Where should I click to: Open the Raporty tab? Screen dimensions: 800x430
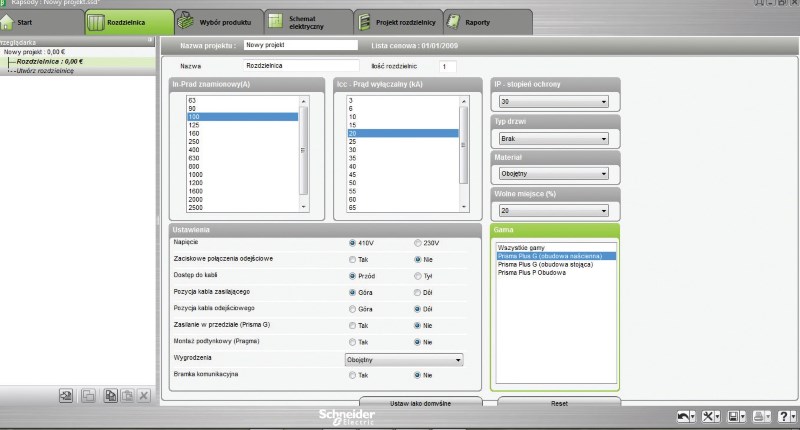(488, 22)
